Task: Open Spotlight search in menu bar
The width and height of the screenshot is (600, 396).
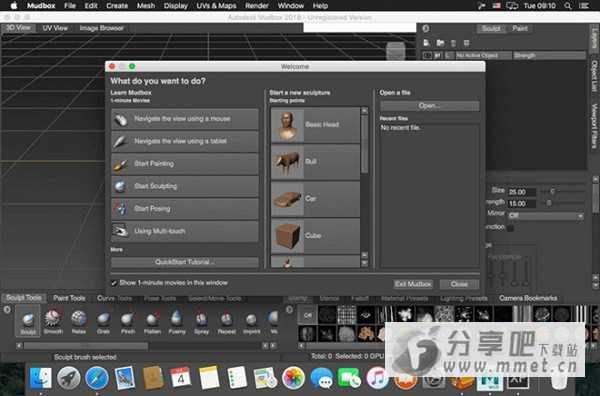Action: [x=568, y=6]
